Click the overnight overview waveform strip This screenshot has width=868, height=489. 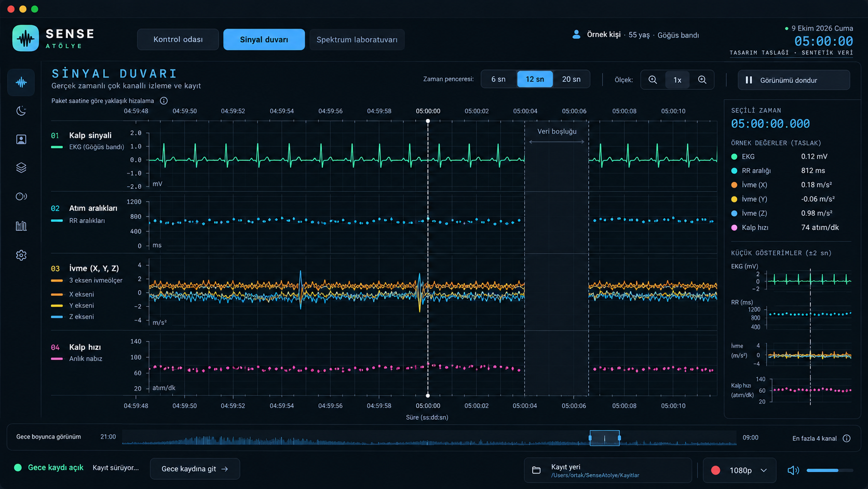[429, 439]
